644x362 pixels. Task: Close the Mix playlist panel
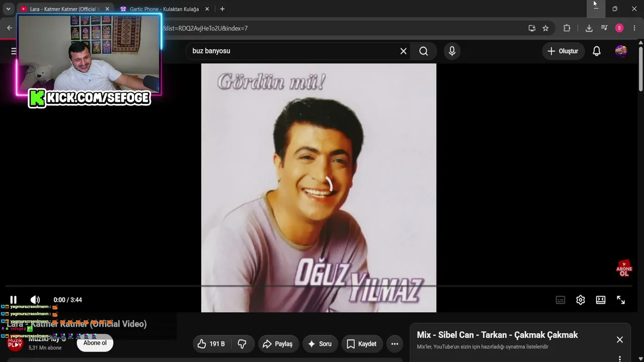620,340
